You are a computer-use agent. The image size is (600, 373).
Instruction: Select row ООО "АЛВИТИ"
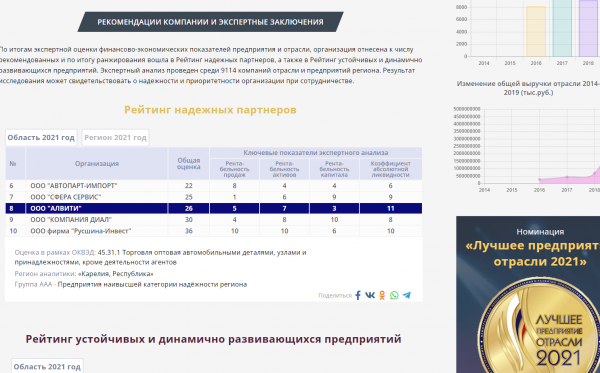214,208
